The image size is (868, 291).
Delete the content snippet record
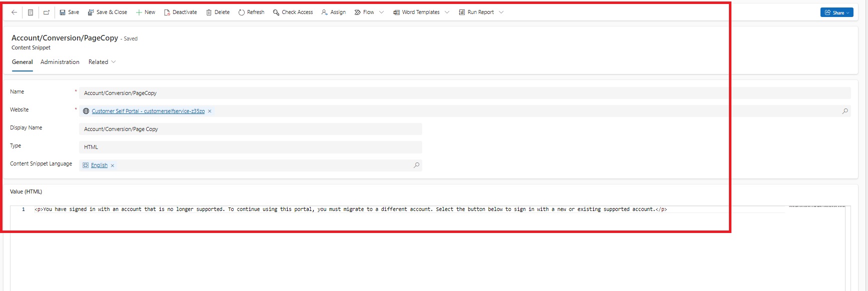point(218,12)
